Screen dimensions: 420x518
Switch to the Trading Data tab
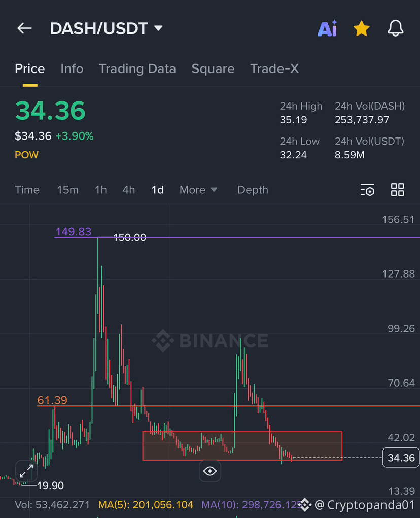pyautogui.click(x=137, y=68)
